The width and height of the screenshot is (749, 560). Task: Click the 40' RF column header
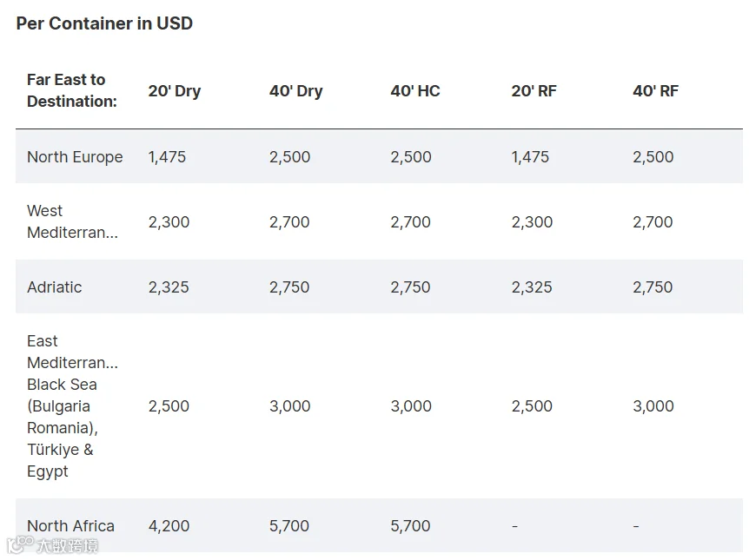(x=655, y=90)
